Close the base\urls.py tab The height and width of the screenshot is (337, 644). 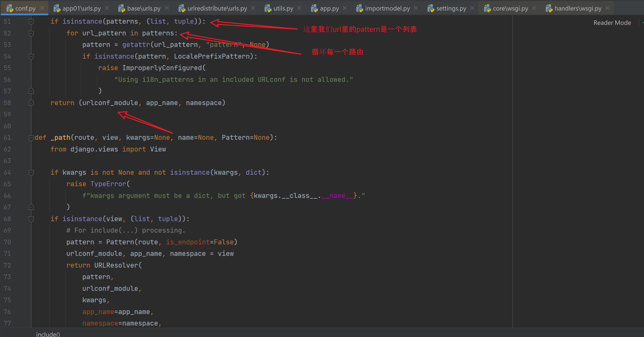click(167, 8)
